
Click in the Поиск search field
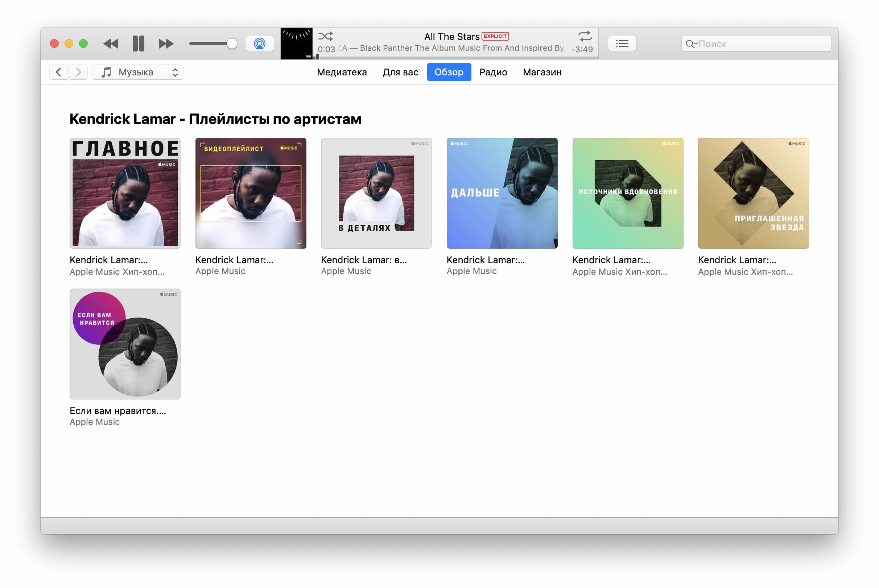click(761, 44)
